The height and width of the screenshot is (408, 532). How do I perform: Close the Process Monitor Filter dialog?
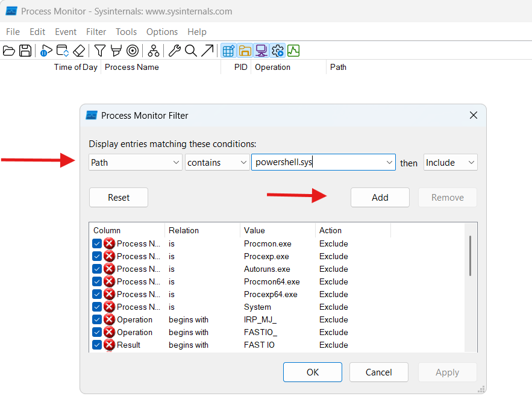click(x=474, y=115)
